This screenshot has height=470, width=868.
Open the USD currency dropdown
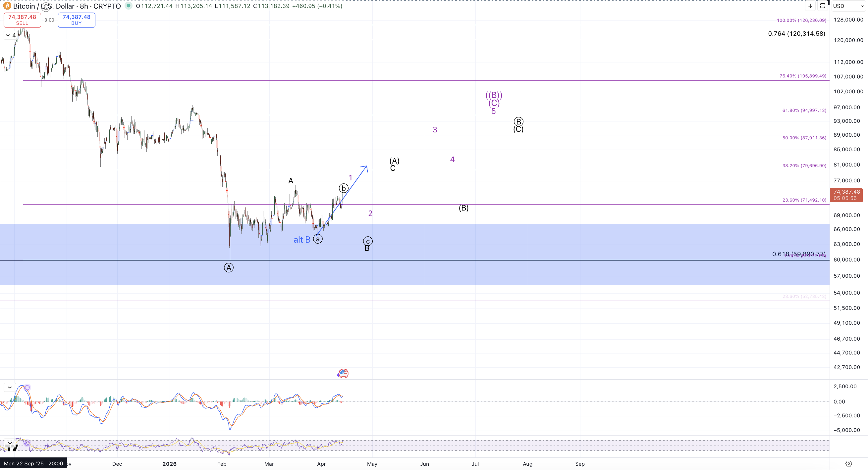click(848, 6)
